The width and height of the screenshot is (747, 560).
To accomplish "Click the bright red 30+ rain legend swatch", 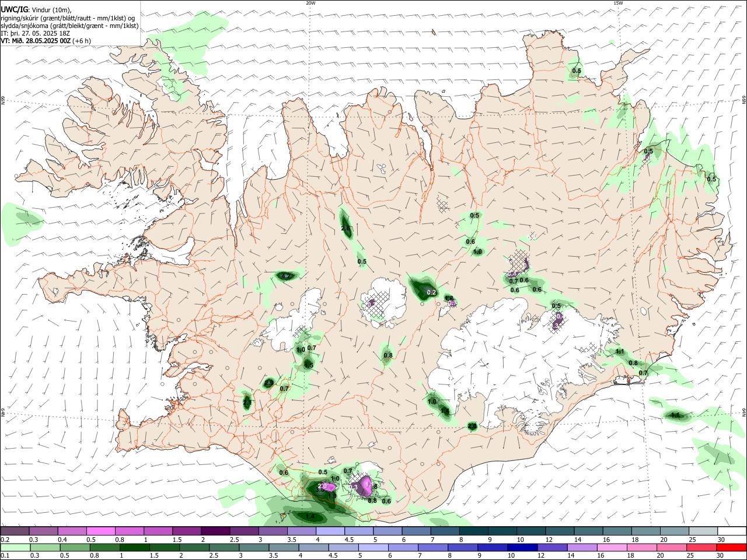I will pyautogui.click(x=731, y=547).
